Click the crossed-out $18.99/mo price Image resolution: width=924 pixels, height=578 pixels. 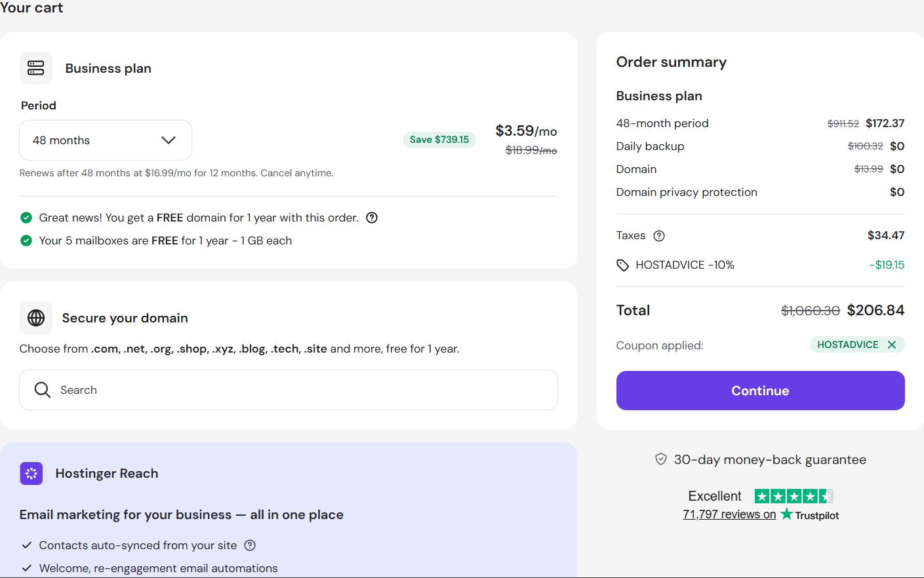tap(531, 151)
